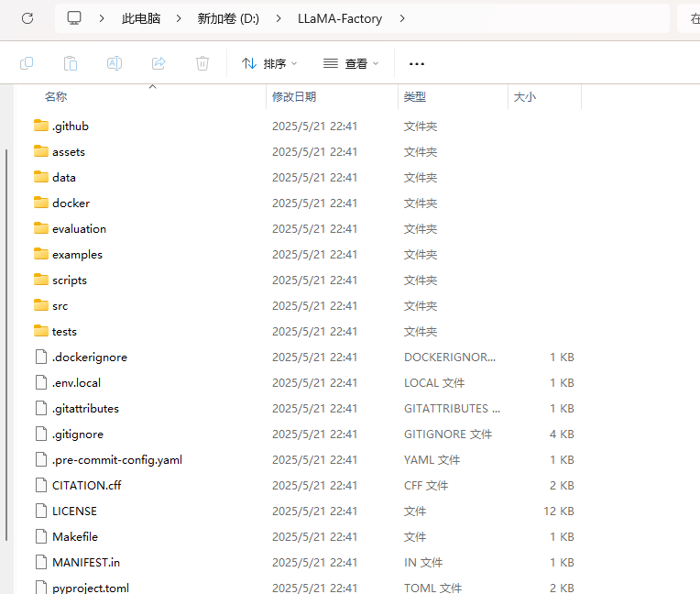Screen dimensions: 700x594
Task: Click the pyproject.toml file name
Action: point(91,588)
